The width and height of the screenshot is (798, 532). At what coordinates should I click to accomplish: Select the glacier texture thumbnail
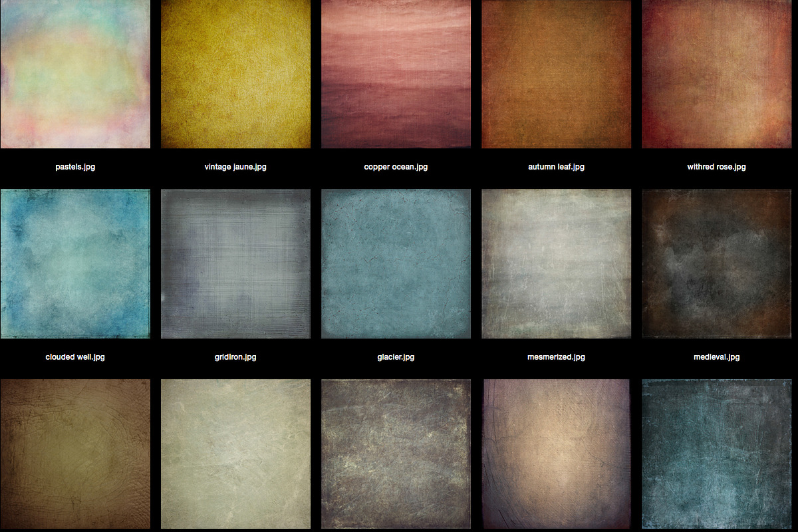[396, 263]
